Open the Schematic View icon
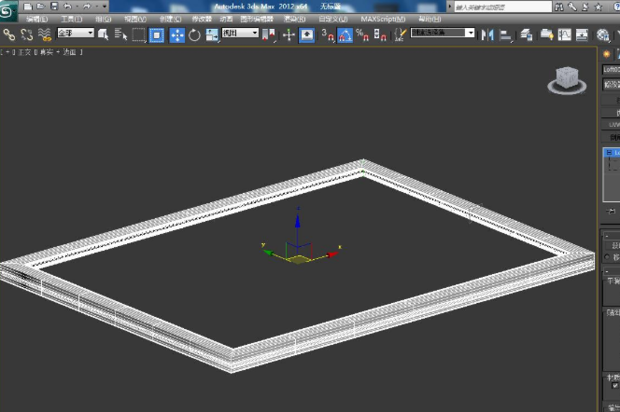Image resolution: width=620 pixels, height=412 pixels. pos(582,35)
